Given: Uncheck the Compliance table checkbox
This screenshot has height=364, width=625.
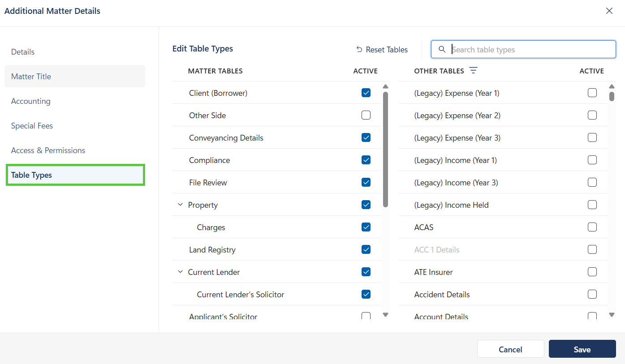Looking at the screenshot, I should click(x=366, y=160).
